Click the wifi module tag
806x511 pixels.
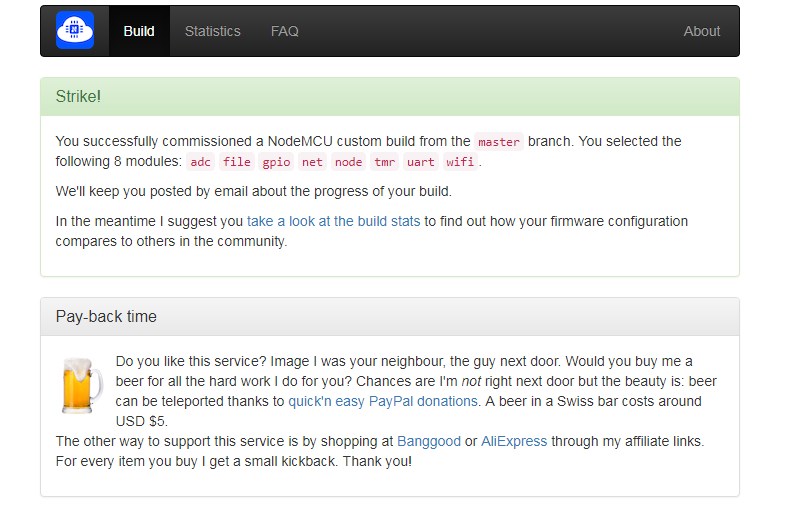click(460, 162)
